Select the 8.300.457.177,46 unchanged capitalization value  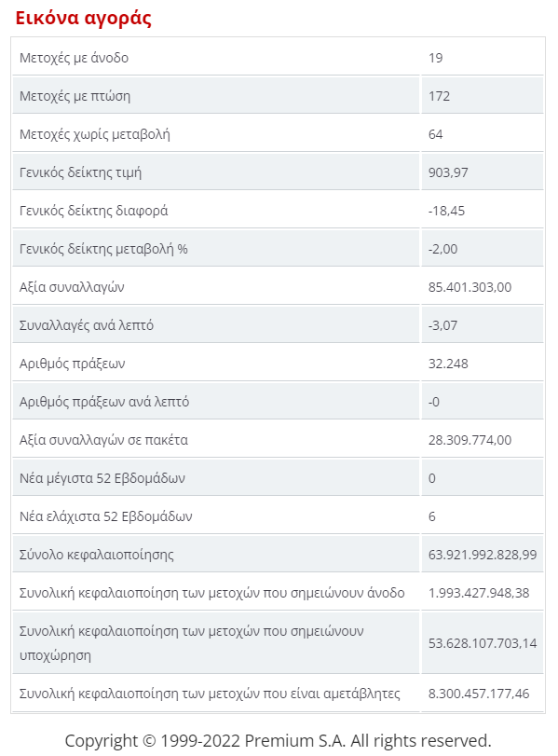479,694
